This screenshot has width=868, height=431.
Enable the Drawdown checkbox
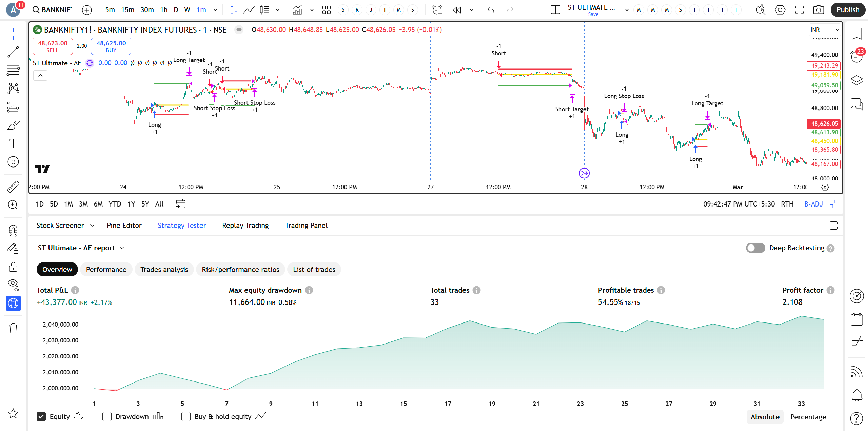click(x=107, y=417)
